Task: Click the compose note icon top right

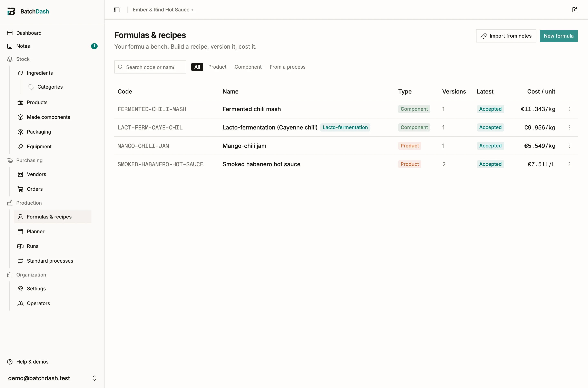Action: pos(575,10)
